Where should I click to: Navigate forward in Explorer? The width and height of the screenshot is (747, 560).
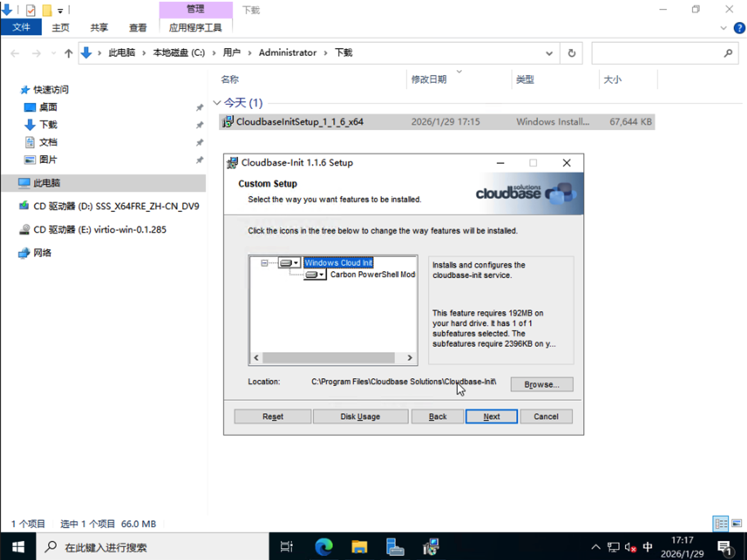[36, 53]
